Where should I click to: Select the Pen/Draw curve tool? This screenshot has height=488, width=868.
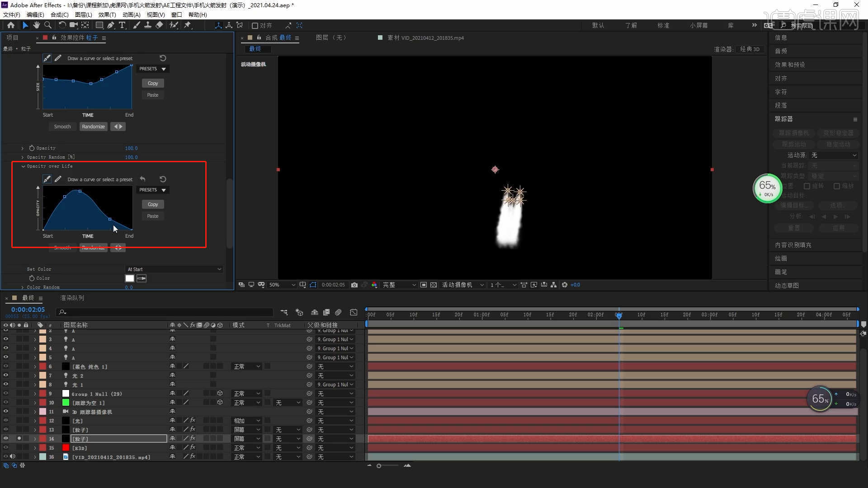pyautogui.click(x=47, y=179)
